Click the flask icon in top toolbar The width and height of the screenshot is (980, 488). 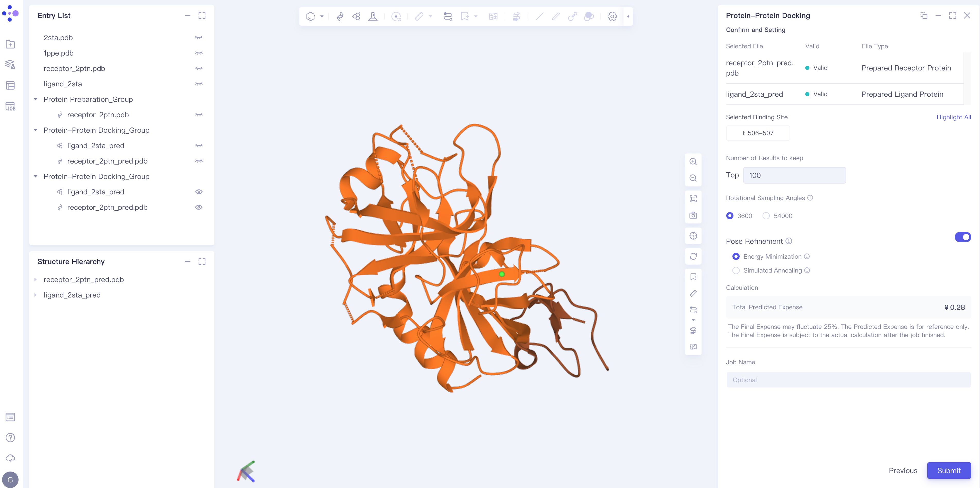373,16
